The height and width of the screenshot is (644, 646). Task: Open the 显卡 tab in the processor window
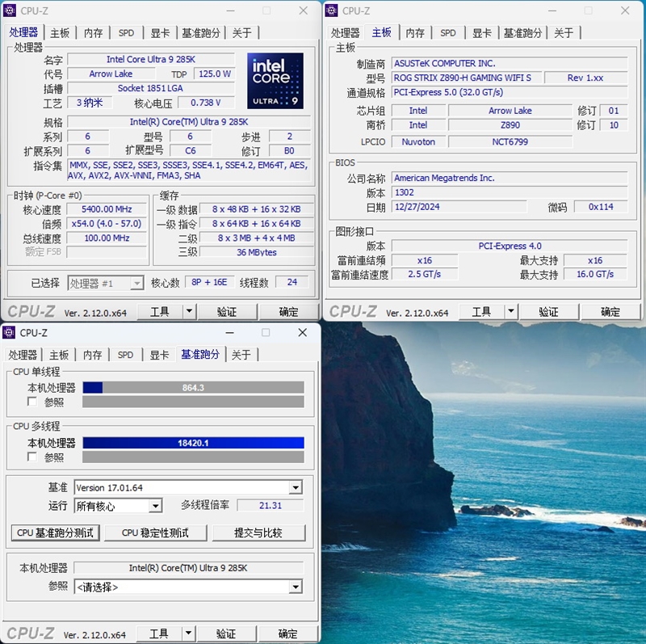tap(160, 33)
